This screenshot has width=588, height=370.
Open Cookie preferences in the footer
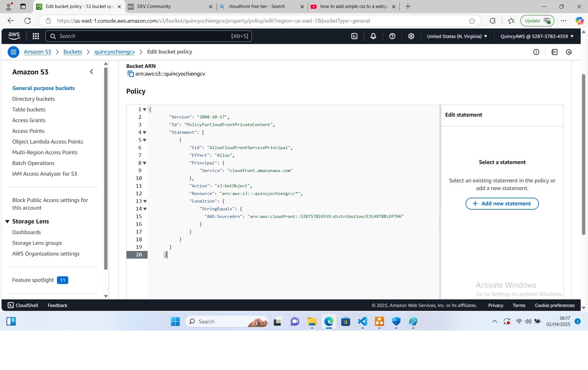[x=555, y=305]
